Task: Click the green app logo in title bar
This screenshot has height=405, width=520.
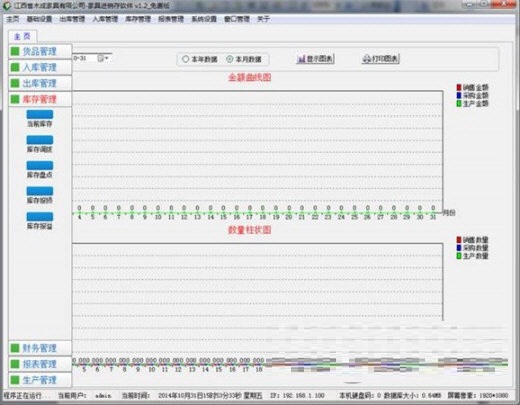Action: click(7, 5)
